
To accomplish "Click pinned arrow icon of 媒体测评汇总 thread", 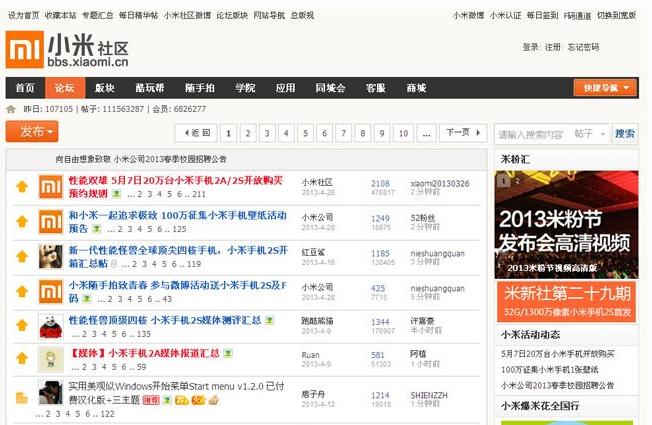I will click(x=22, y=325).
